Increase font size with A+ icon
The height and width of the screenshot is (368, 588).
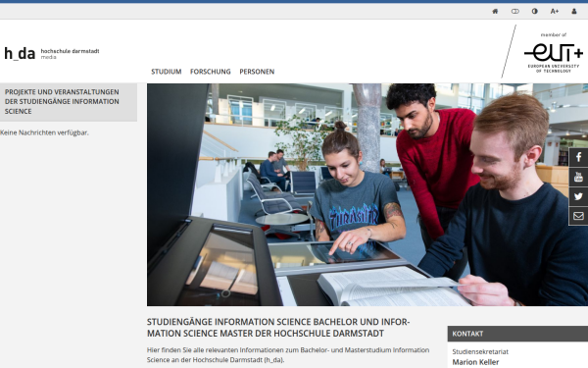coord(555,11)
